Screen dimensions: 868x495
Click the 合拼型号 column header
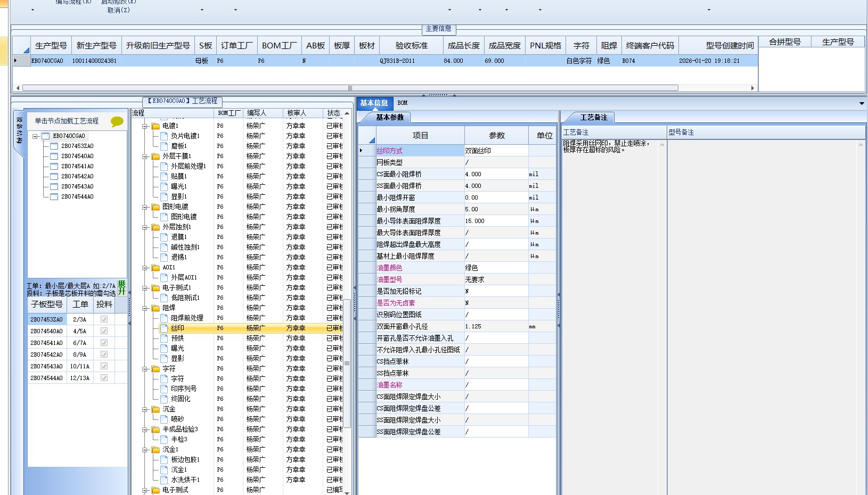pyautogui.click(x=784, y=42)
